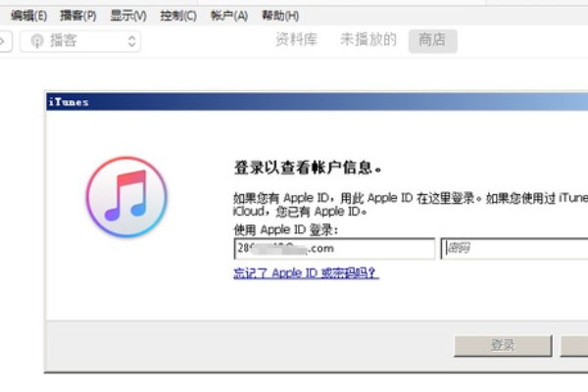588x392 pixels.
Task: Click the 使用 Apple ID 登录 label
Action: (x=285, y=229)
